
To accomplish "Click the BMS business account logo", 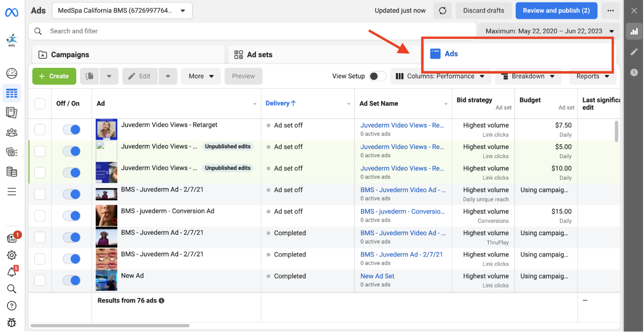I will click(12, 41).
